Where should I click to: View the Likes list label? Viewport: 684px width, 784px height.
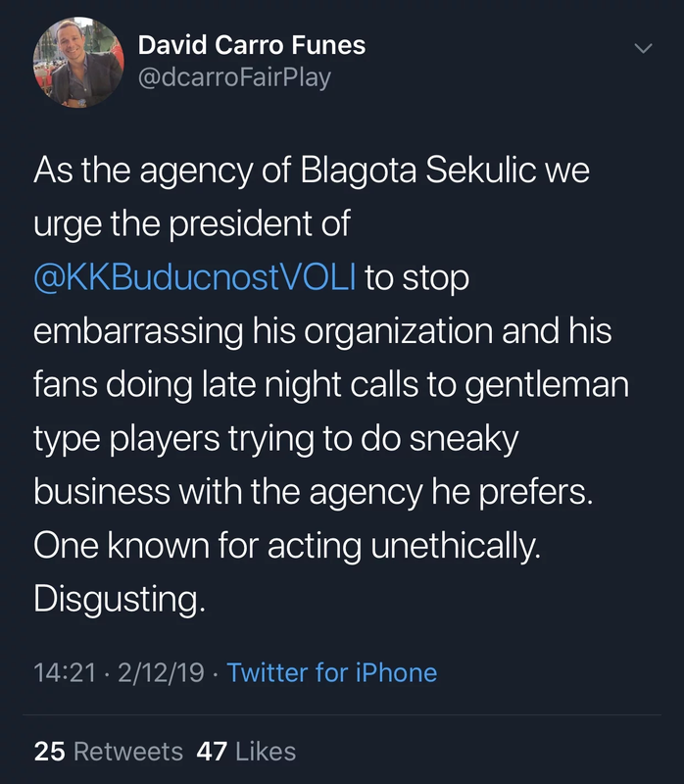[x=265, y=752]
